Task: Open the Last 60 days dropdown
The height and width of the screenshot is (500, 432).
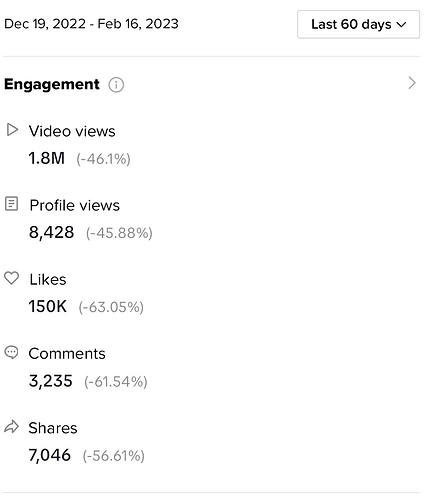Action: [358, 24]
